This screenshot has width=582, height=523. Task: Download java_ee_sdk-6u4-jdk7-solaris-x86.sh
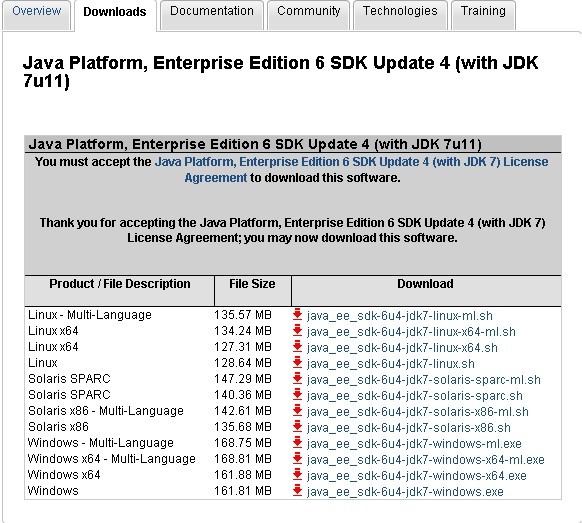coord(409,428)
